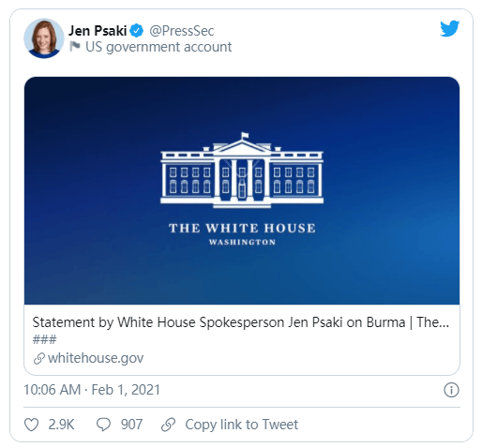
Task: Click the US government account label
Action: click(158, 47)
